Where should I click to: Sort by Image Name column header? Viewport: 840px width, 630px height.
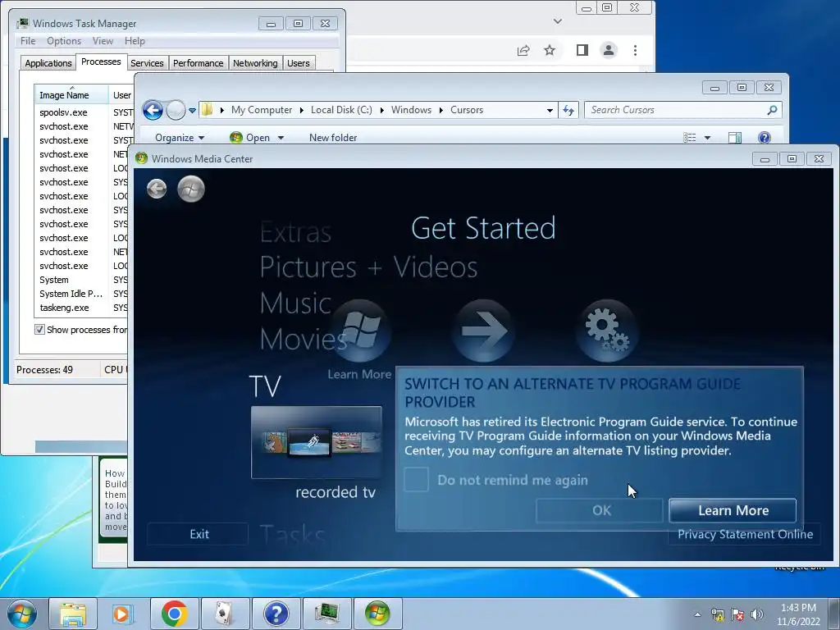(x=71, y=95)
